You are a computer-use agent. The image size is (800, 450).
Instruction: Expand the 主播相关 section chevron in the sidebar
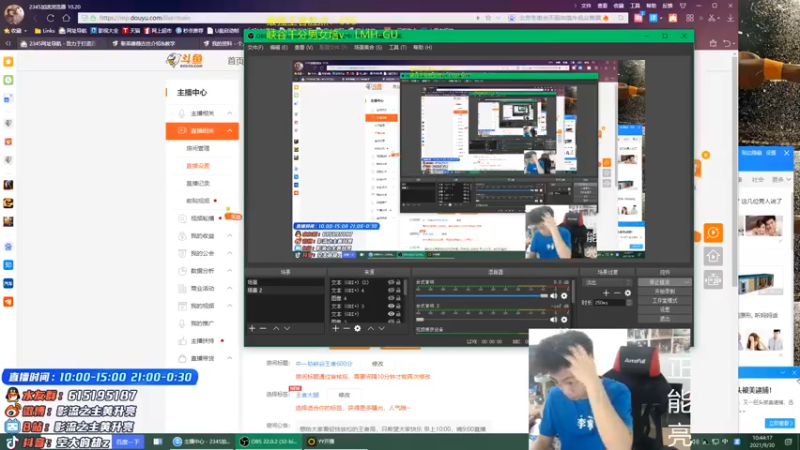pyautogui.click(x=230, y=113)
